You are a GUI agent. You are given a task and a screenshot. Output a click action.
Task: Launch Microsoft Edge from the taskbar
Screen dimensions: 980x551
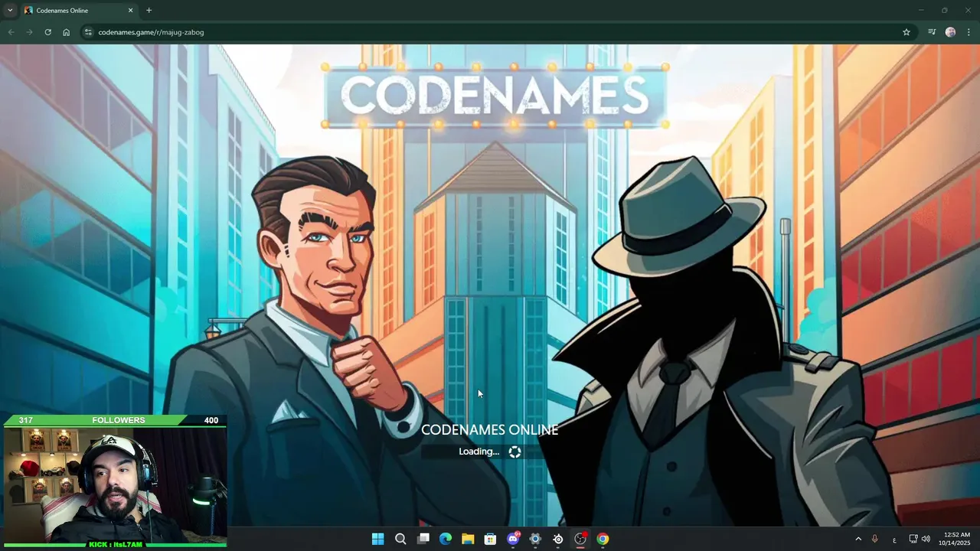446,539
